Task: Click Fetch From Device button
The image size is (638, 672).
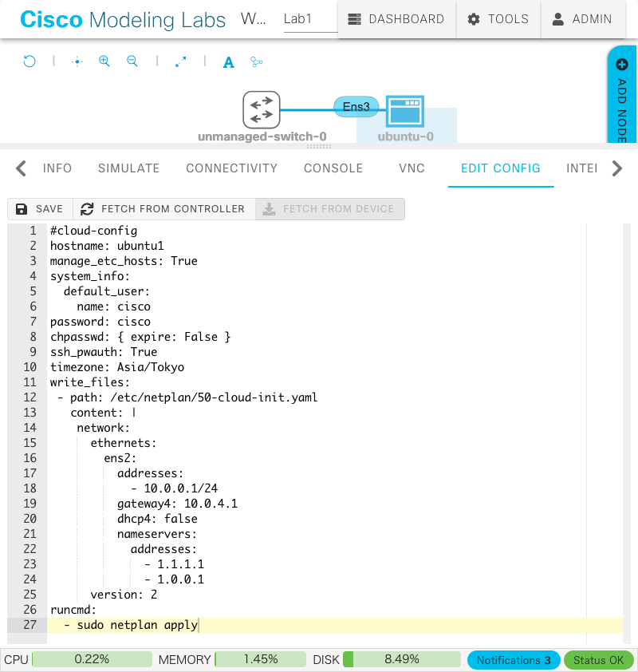Action: pos(329,209)
